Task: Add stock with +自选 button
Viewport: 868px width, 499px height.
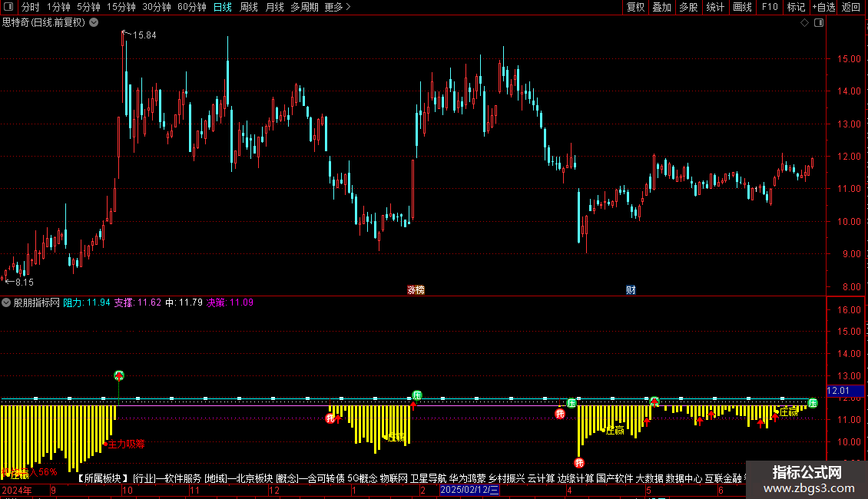Action: click(823, 7)
